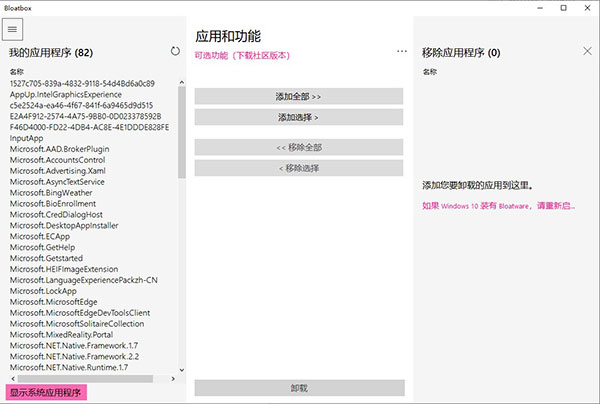Select Microsoft.MicrosoftSolitaireCollection in the list
600x404 pixels.
click(77, 324)
